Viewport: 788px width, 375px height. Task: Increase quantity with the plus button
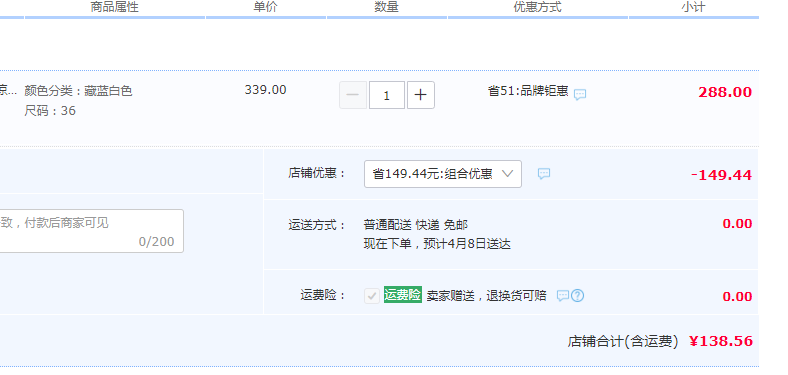(x=421, y=95)
